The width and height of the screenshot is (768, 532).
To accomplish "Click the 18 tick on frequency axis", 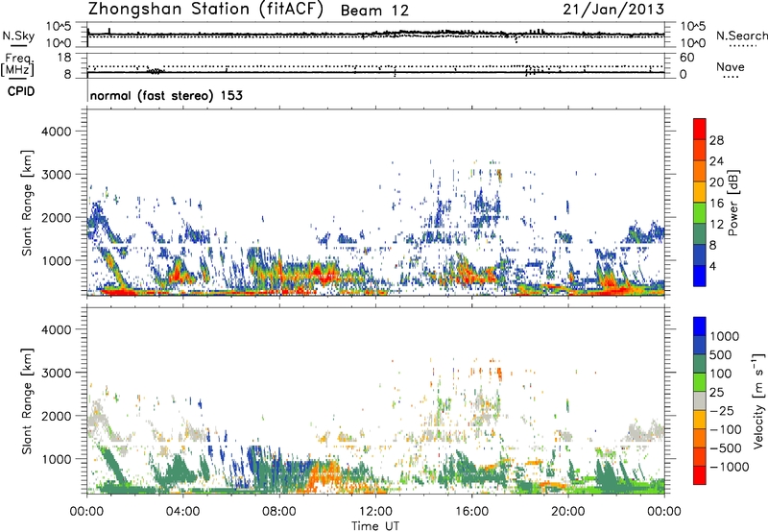I will [x=64, y=58].
